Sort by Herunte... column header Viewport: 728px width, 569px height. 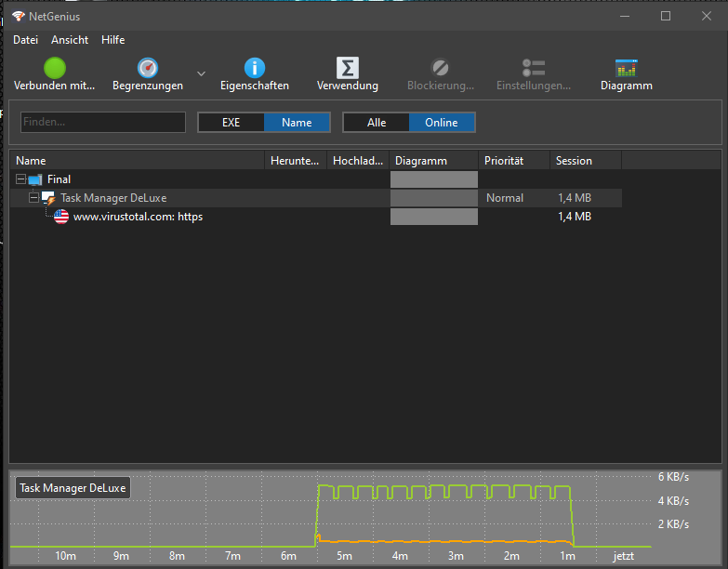pyautogui.click(x=296, y=161)
